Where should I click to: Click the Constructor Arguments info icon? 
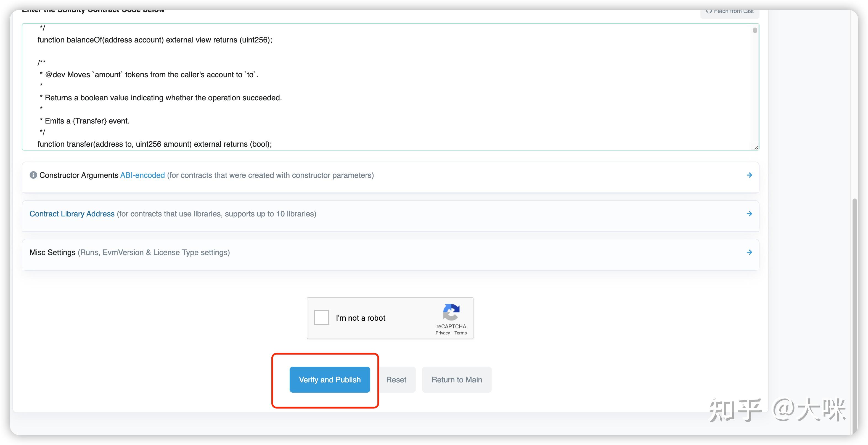(x=33, y=175)
